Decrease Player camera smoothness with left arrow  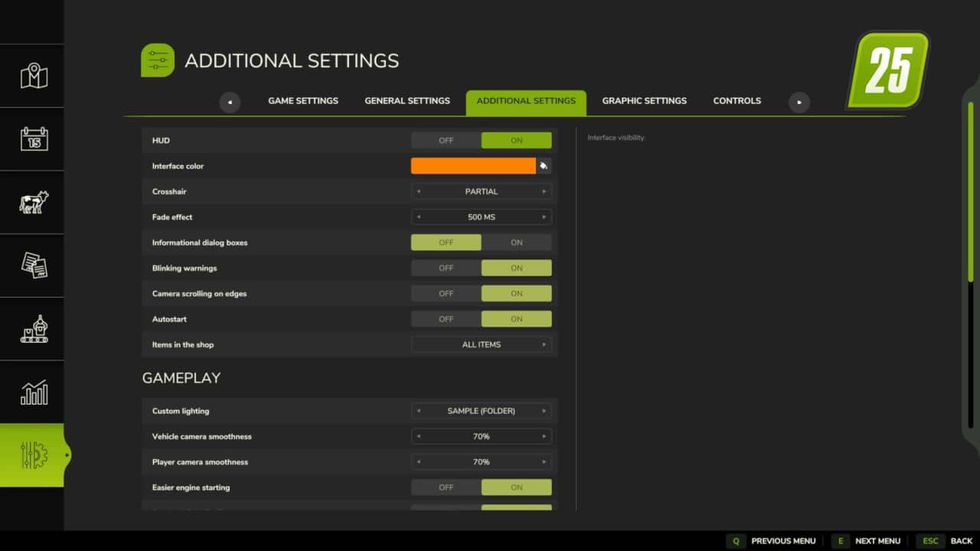click(419, 462)
